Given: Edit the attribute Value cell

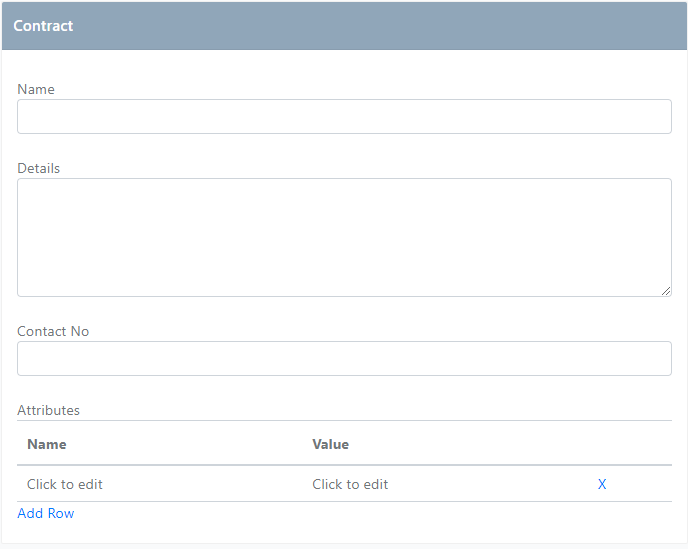Looking at the screenshot, I should click(x=350, y=484).
